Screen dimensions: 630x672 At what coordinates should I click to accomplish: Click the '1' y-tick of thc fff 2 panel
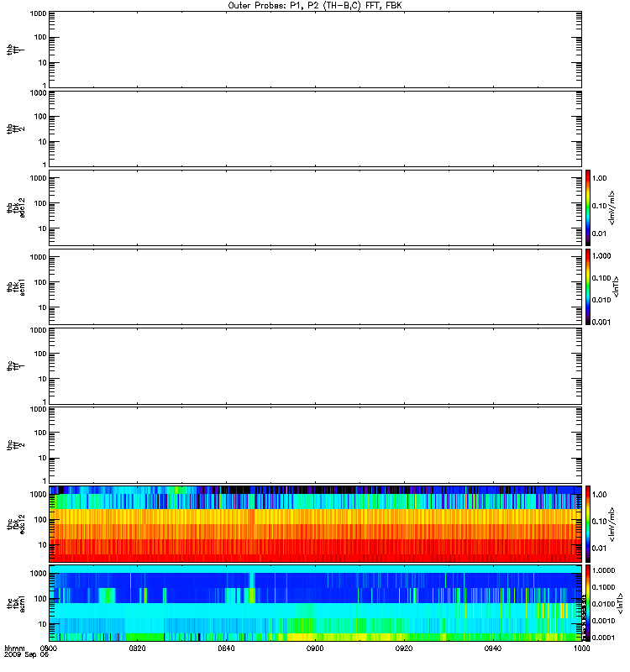coord(45,480)
